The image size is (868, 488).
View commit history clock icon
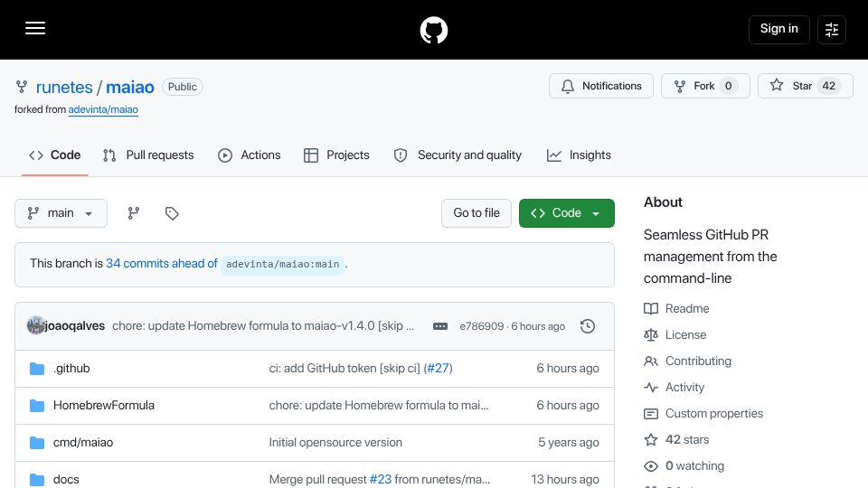tap(588, 326)
